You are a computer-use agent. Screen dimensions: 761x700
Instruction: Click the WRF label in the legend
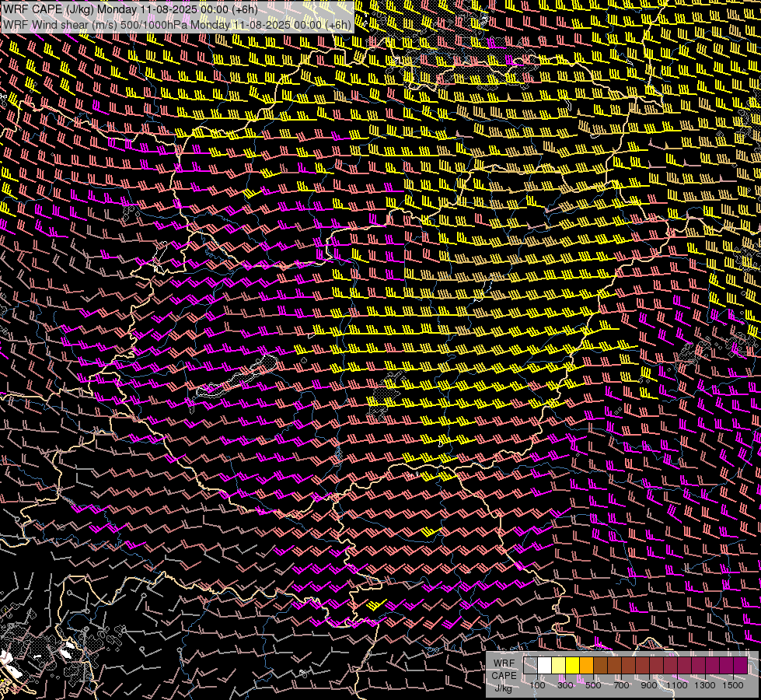pos(504,663)
